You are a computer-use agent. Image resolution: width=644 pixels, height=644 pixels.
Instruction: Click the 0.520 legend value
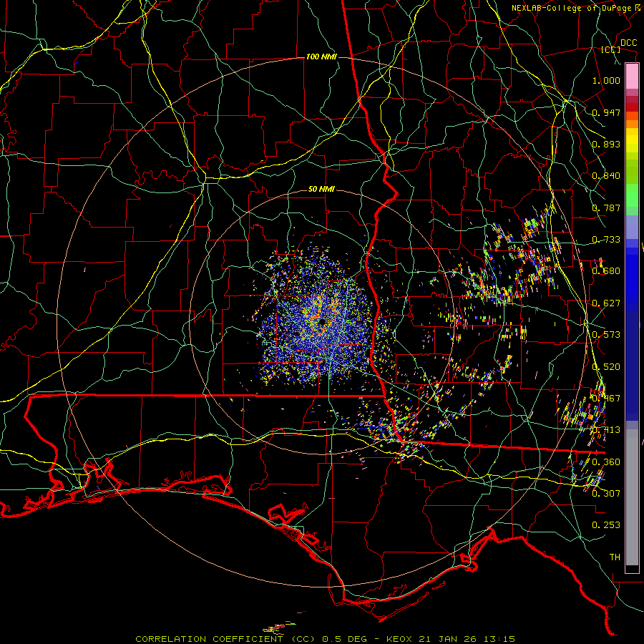[606, 367]
